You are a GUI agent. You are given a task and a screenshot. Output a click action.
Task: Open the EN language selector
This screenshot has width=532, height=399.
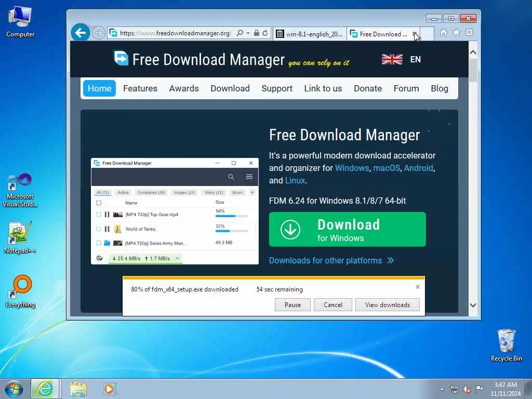point(415,59)
